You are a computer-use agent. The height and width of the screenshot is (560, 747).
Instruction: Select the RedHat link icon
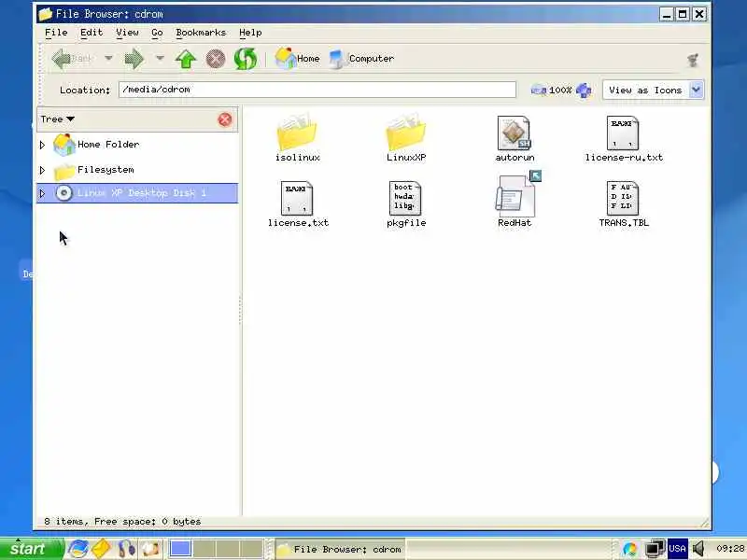click(x=514, y=200)
